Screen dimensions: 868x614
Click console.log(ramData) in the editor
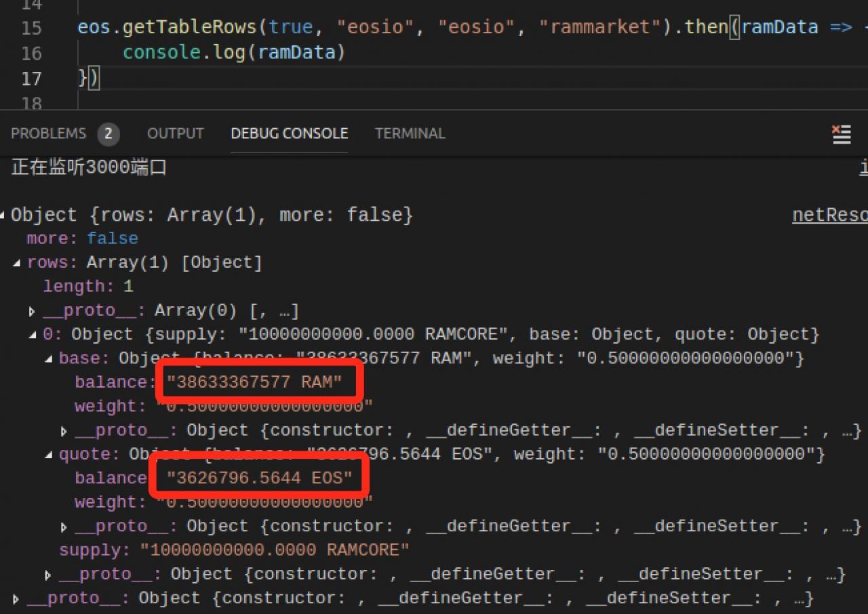[x=234, y=52]
